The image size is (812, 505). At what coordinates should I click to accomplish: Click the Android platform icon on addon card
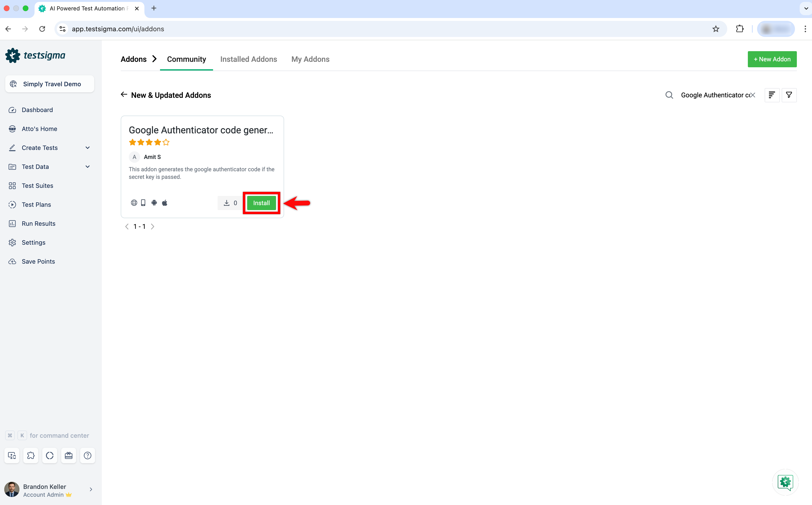click(154, 203)
